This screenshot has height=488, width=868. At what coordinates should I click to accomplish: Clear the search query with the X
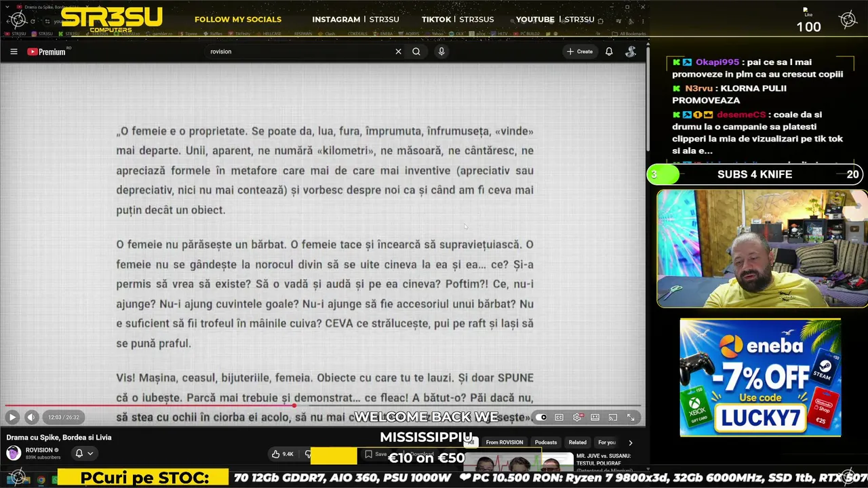(x=398, y=52)
